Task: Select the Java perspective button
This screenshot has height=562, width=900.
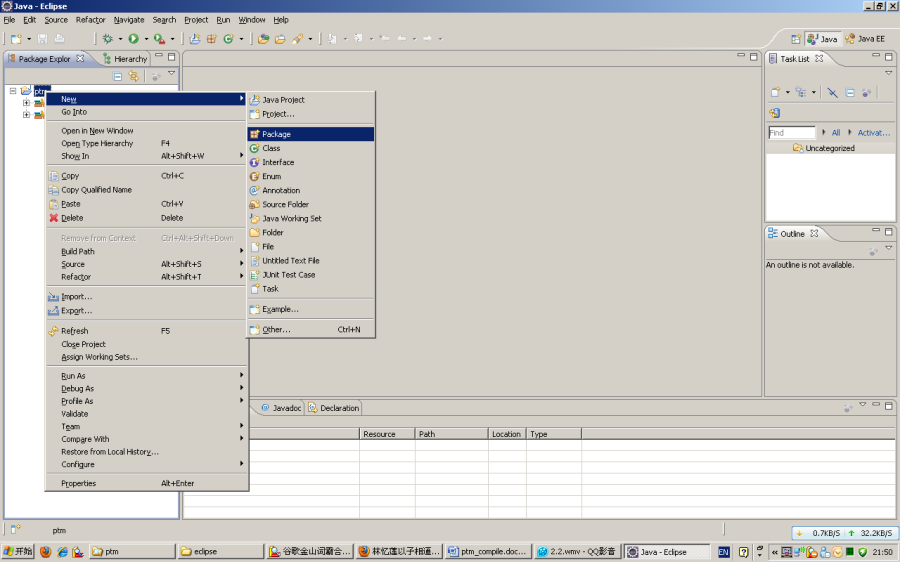Action: (x=823, y=39)
